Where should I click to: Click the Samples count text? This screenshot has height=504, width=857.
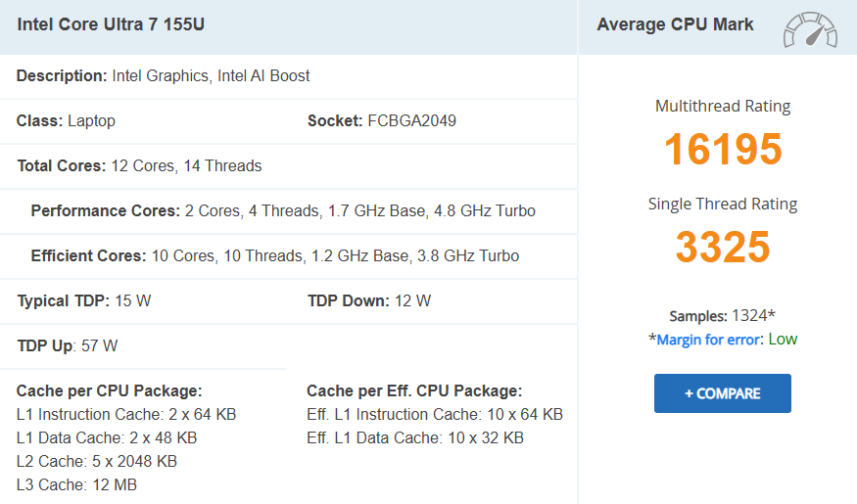(x=723, y=316)
